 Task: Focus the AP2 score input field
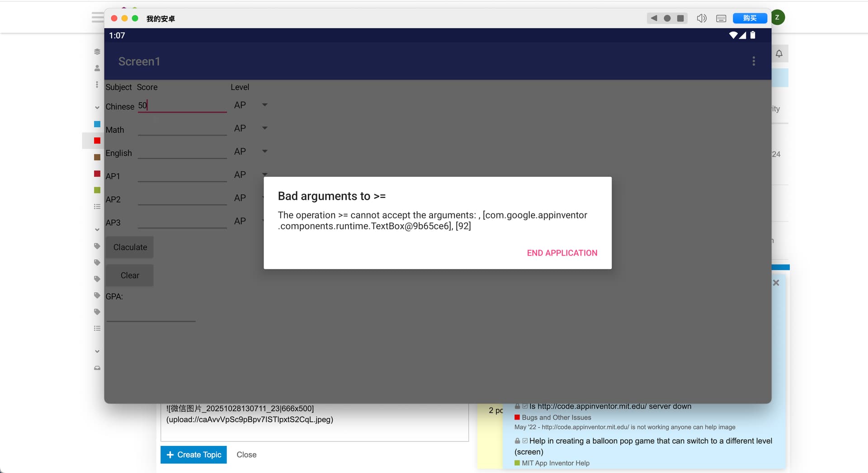point(182,199)
